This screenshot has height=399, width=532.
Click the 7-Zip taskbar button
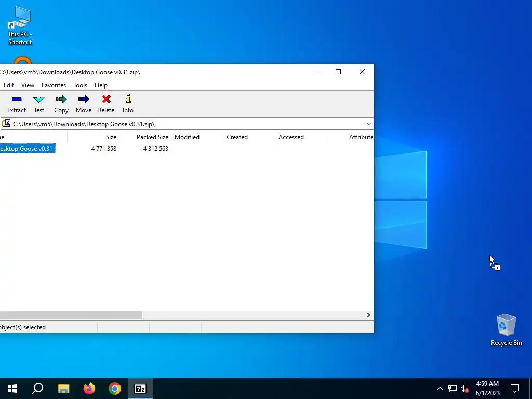pos(140,389)
